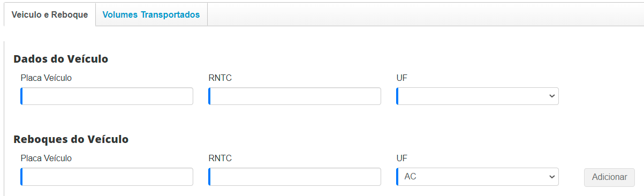Click RNTC label in Reboques section
The height and width of the screenshot is (196, 644).
(x=220, y=159)
